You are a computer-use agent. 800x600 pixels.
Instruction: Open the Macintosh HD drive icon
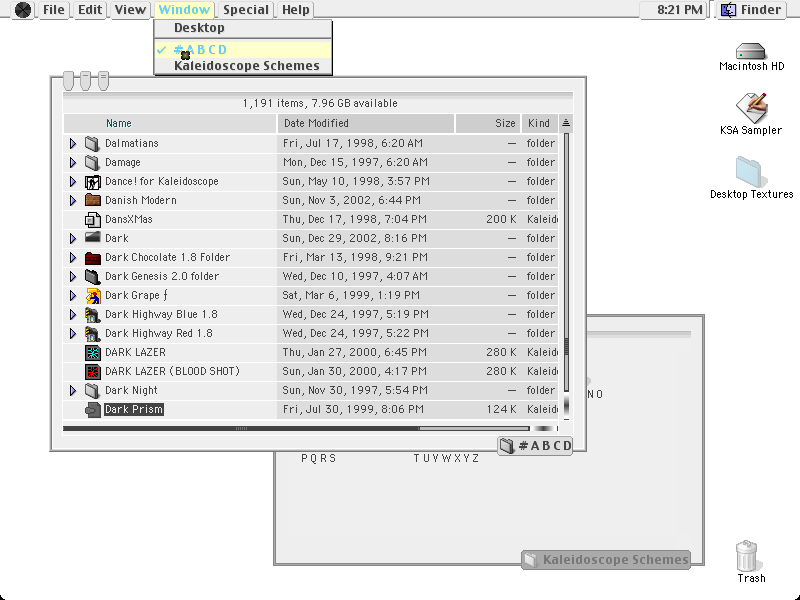[x=751, y=51]
